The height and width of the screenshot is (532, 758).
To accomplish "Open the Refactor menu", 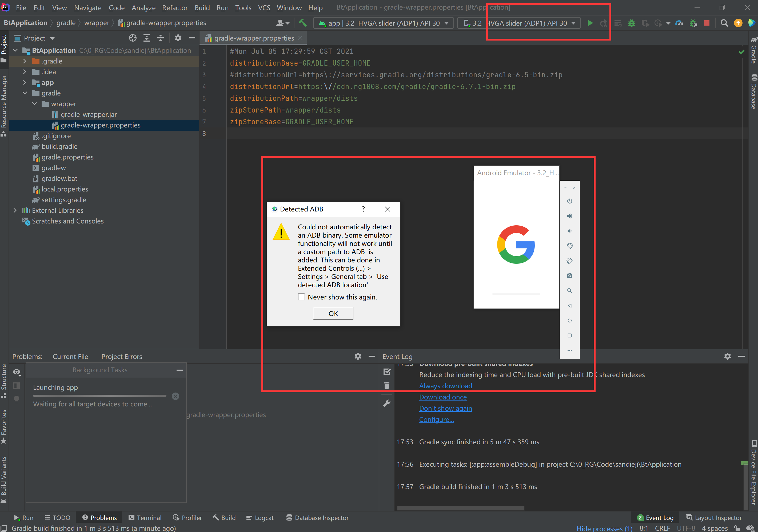I will 175,7.
